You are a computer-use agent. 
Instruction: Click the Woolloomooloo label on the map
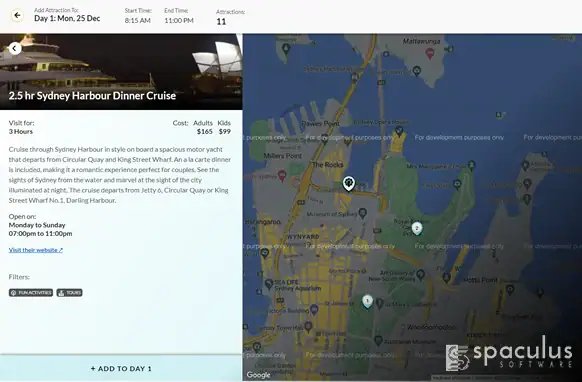pos(432,327)
